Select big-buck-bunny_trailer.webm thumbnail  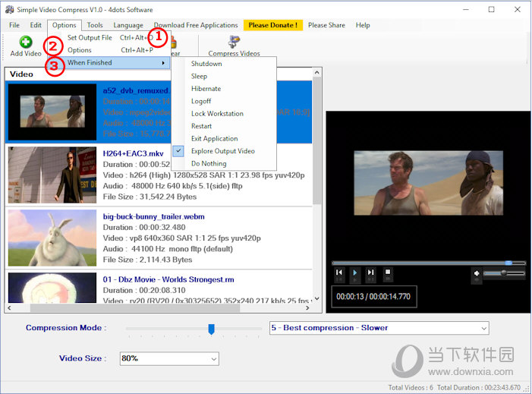tap(52, 238)
